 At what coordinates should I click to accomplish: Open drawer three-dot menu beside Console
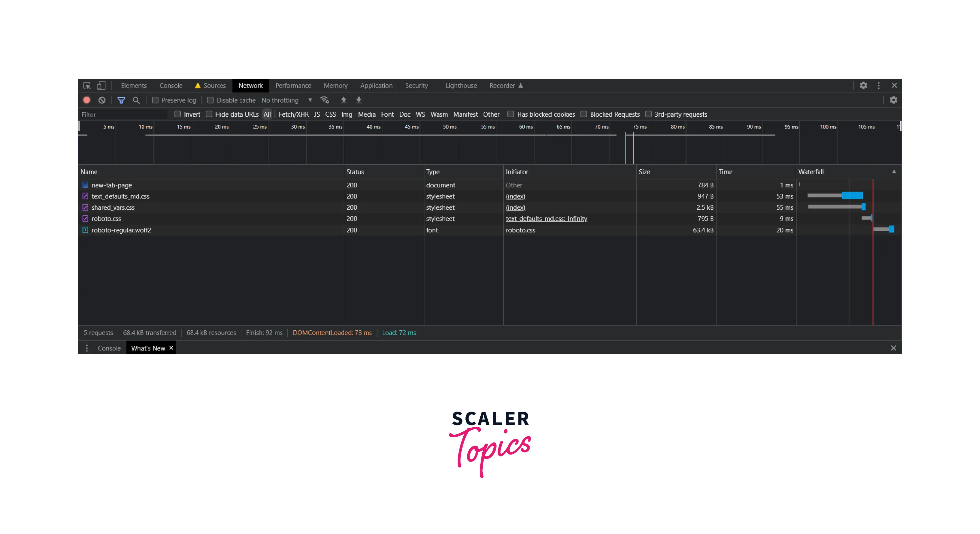(x=87, y=348)
